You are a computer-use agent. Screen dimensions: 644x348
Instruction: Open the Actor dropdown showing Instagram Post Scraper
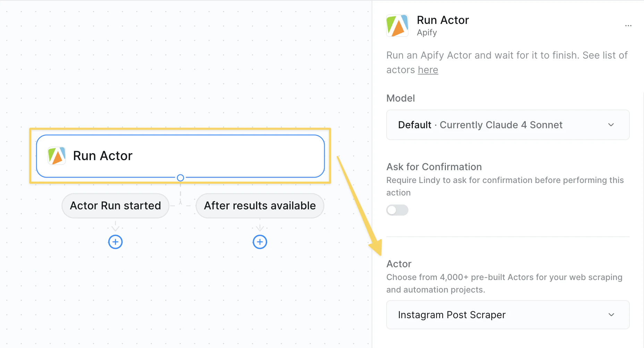[508, 315]
